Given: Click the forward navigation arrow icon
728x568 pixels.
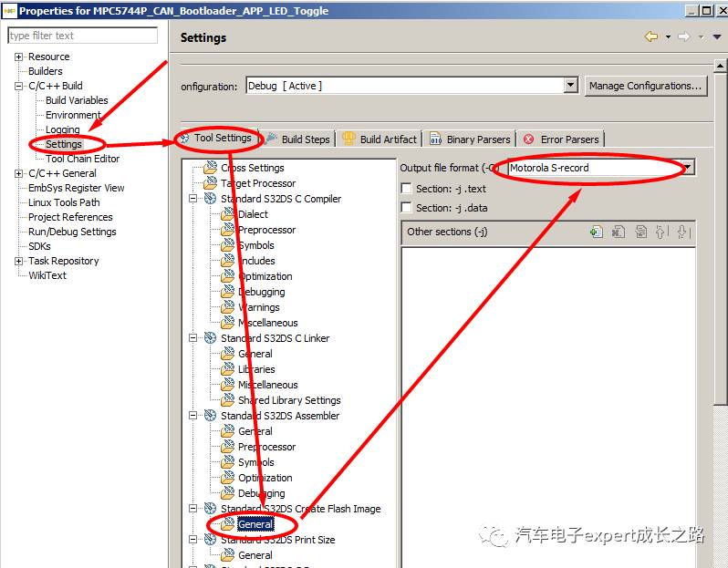Looking at the screenshot, I should point(683,36).
